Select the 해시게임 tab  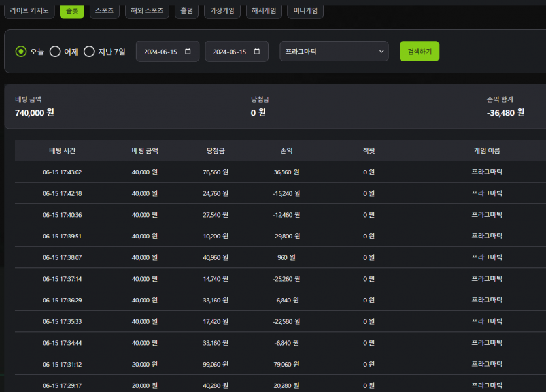pyautogui.click(x=264, y=11)
